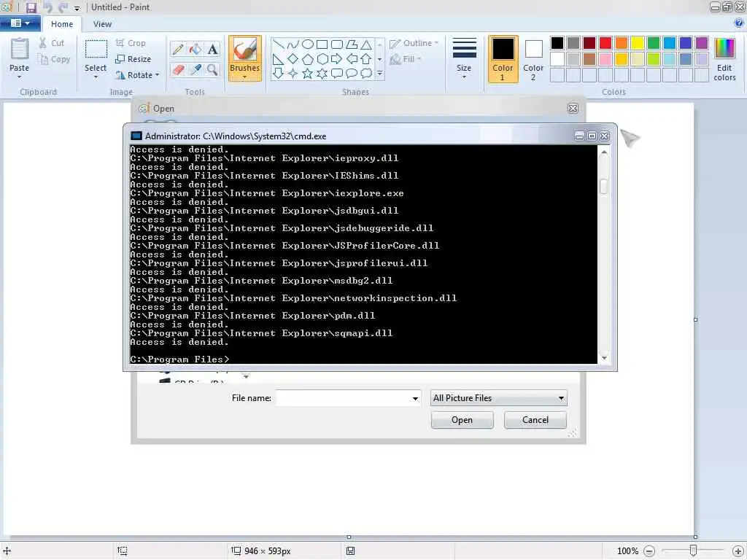Select the Color 2 button
747x560 pixels.
tap(533, 59)
